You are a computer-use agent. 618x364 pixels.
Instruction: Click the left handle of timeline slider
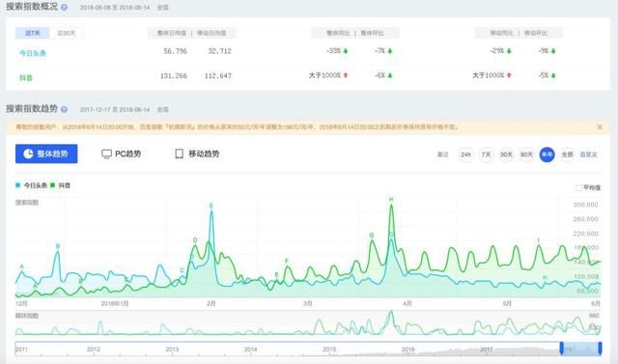pyautogui.click(x=562, y=348)
